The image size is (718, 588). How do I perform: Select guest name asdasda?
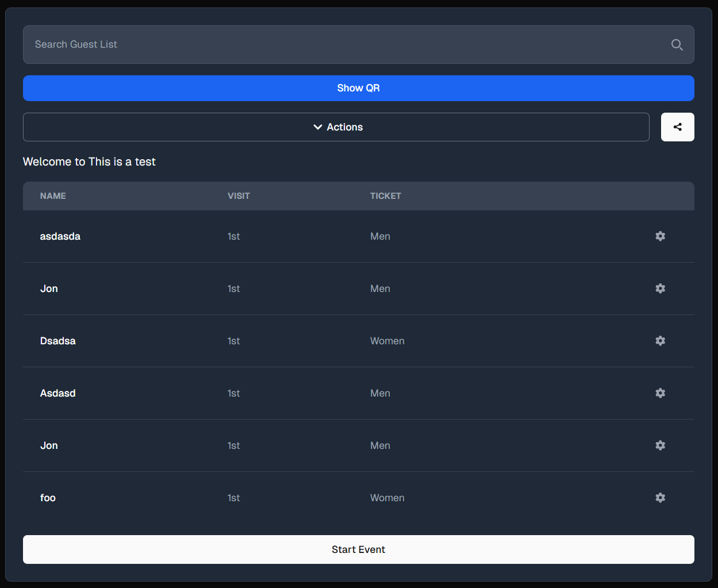pyautogui.click(x=60, y=236)
